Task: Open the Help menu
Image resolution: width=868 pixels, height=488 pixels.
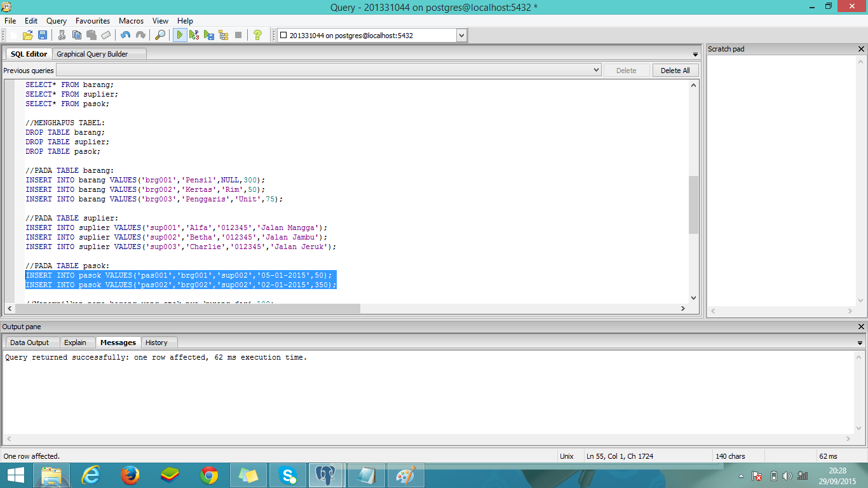Action: [185, 21]
